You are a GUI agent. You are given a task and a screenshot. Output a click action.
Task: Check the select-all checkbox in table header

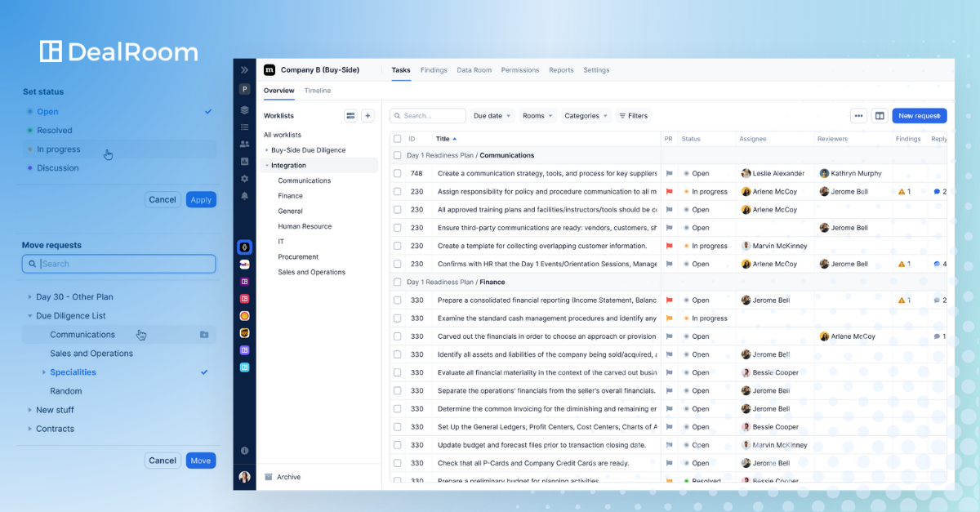(398, 139)
